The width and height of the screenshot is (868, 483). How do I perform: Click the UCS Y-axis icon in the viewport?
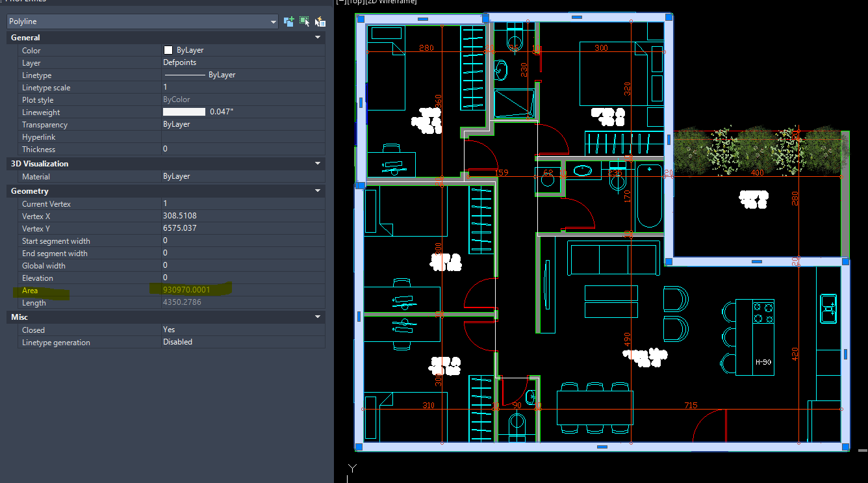[x=351, y=468]
